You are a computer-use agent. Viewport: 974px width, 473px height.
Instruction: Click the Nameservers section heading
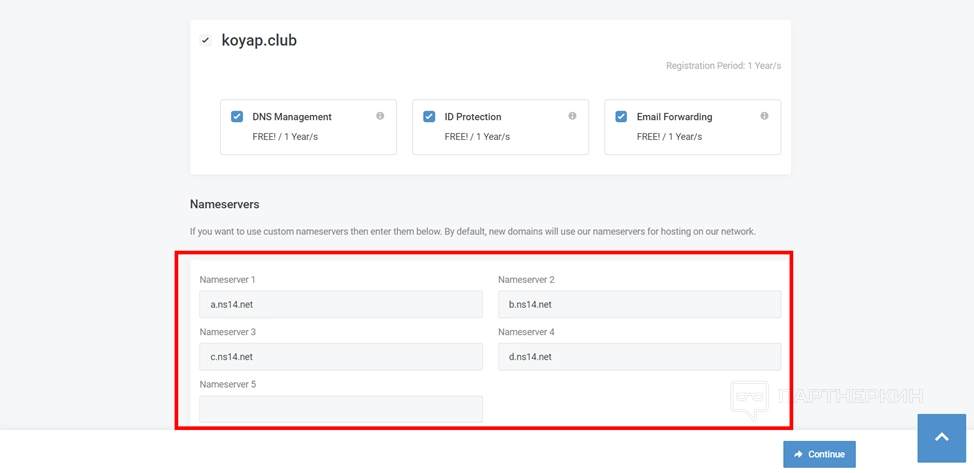[224, 204]
